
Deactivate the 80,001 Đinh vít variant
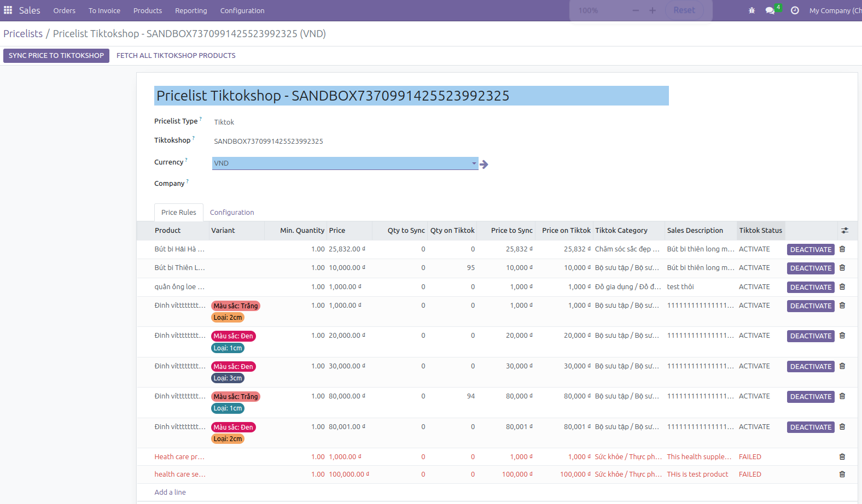point(810,427)
